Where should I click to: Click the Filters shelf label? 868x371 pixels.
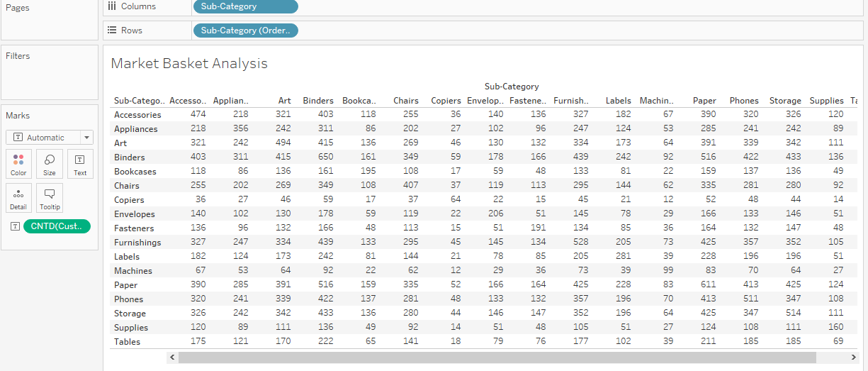pyautogui.click(x=18, y=56)
